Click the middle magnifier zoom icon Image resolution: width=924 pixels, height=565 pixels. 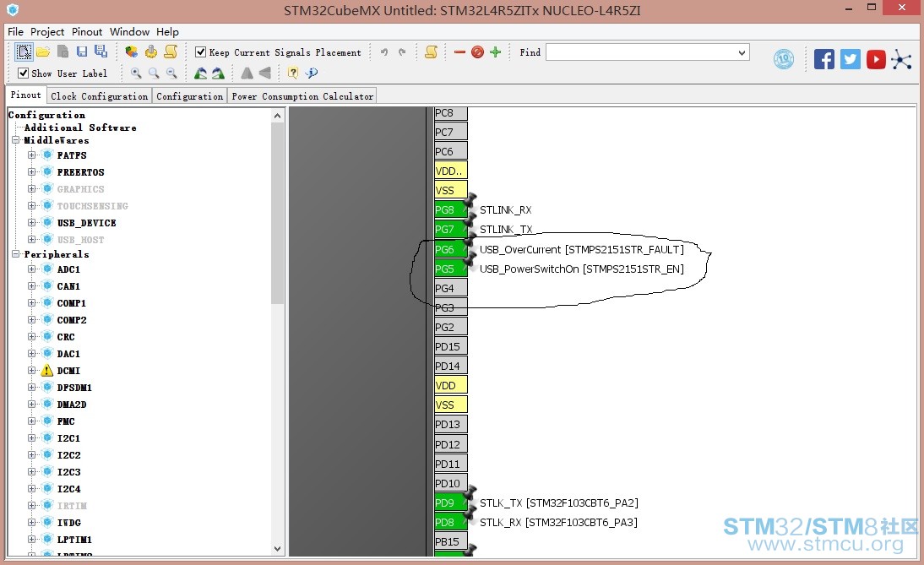tap(154, 73)
